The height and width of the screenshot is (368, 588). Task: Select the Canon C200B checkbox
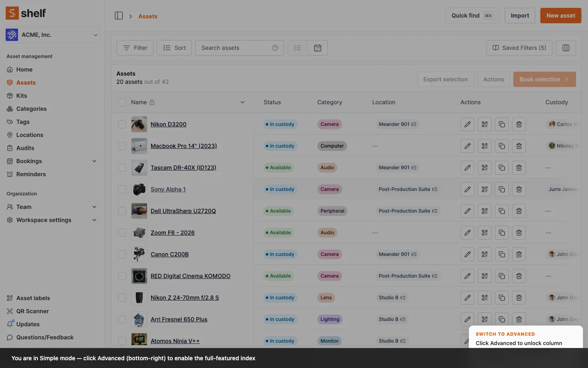(x=122, y=254)
